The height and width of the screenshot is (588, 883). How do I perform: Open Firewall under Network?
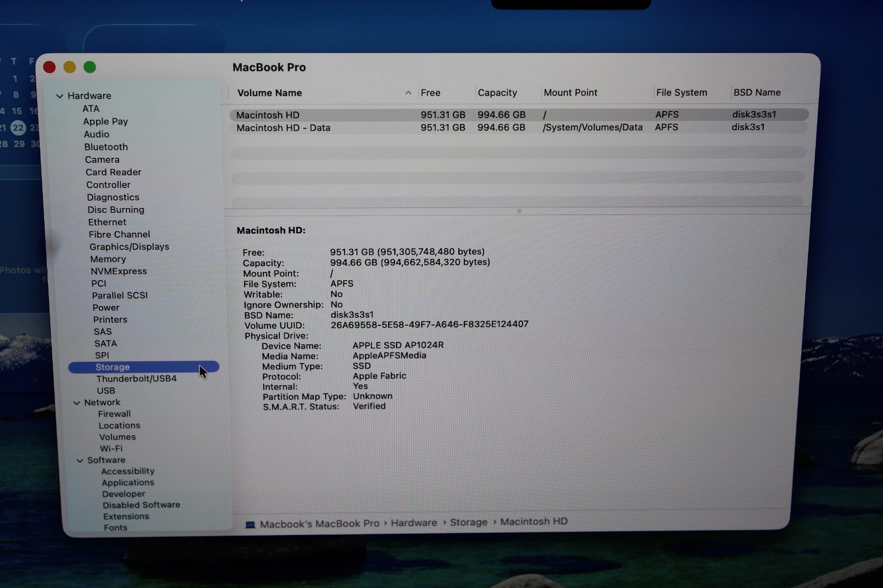click(114, 414)
